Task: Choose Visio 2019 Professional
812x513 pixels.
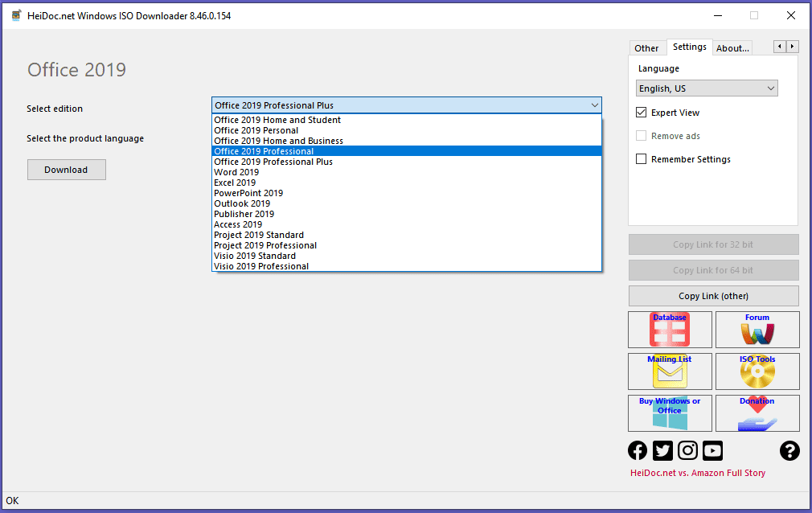Action: pos(407,266)
